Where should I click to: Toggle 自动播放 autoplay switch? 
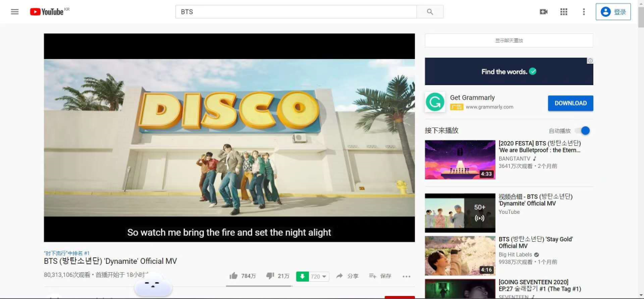coord(583,131)
